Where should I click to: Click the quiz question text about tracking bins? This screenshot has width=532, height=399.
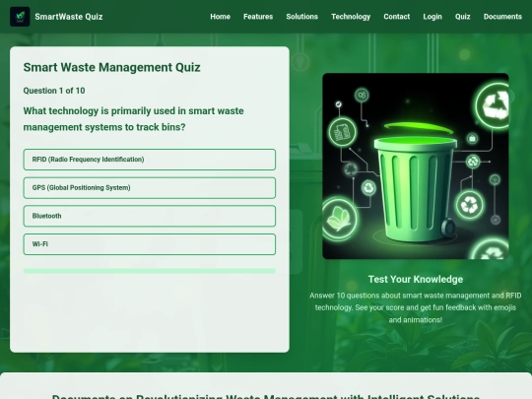[x=133, y=119]
